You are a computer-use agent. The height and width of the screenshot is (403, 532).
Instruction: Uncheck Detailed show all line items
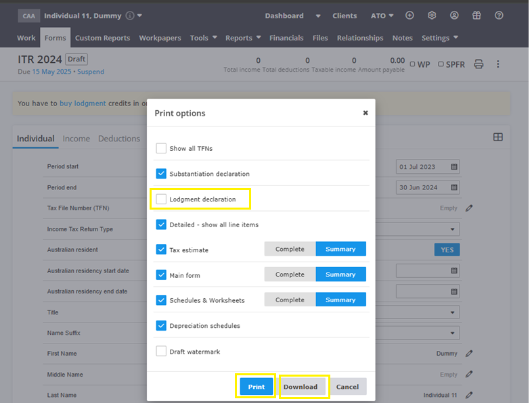coord(161,224)
